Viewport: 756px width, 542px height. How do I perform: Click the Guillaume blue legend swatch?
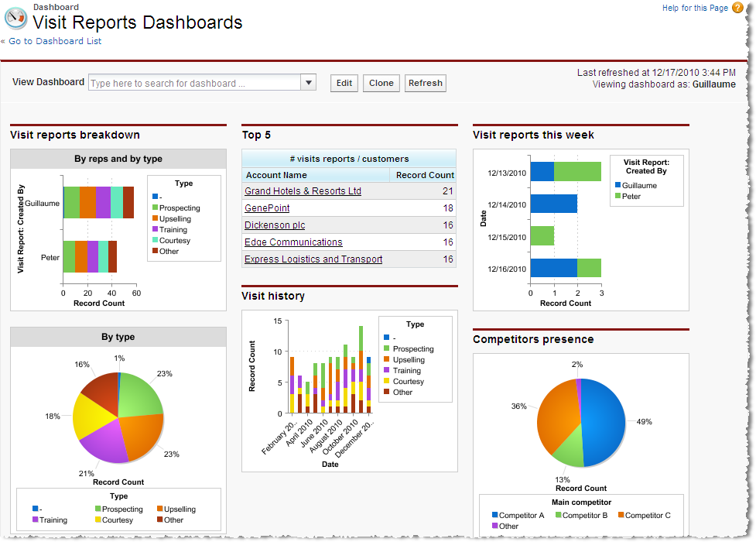pyautogui.click(x=617, y=186)
